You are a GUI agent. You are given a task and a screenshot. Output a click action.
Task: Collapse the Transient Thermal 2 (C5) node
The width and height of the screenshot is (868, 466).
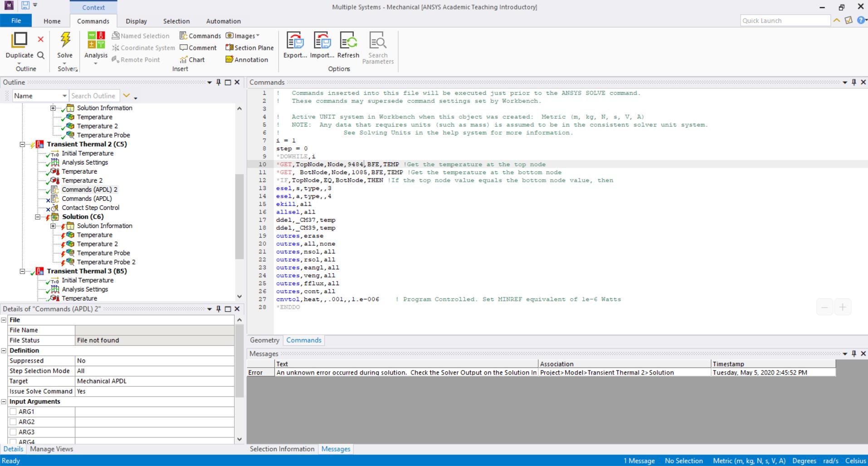[22, 144]
